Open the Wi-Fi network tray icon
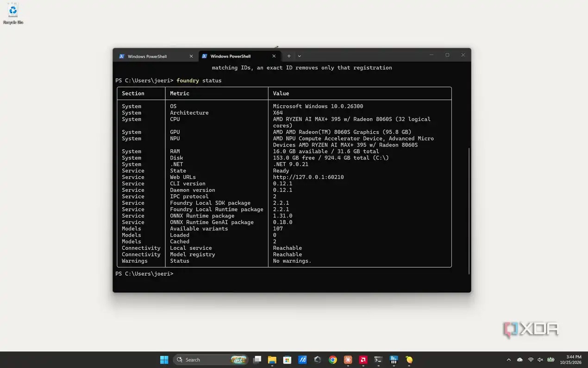This screenshot has width=588, height=368. [x=531, y=360]
